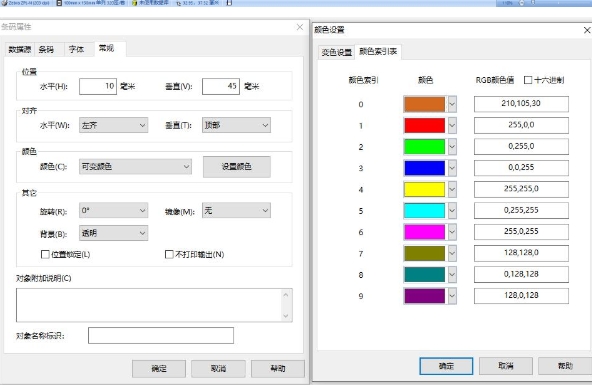Image resolution: width=592 pixels, height=388 pixels.
Task: Expand the color dropdown arrow for index 8
Action: pyautogui.click(x=452, y=275)
